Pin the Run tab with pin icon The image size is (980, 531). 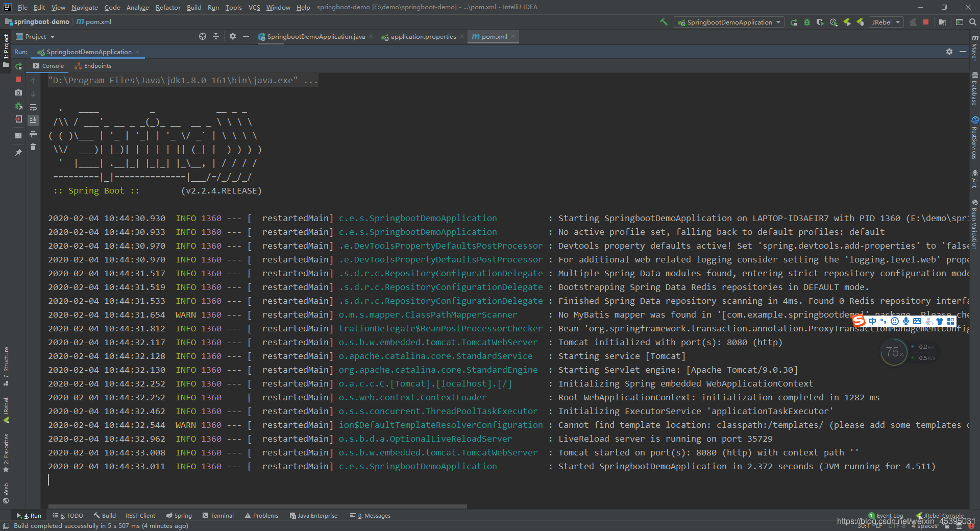pyautogui.click(x=18, y=152)
